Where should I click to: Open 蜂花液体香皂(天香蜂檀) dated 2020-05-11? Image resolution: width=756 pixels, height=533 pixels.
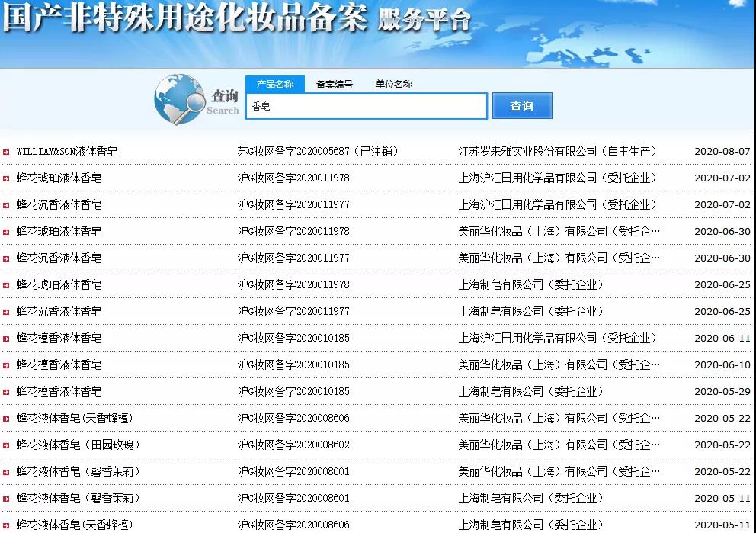coord(75,525)
